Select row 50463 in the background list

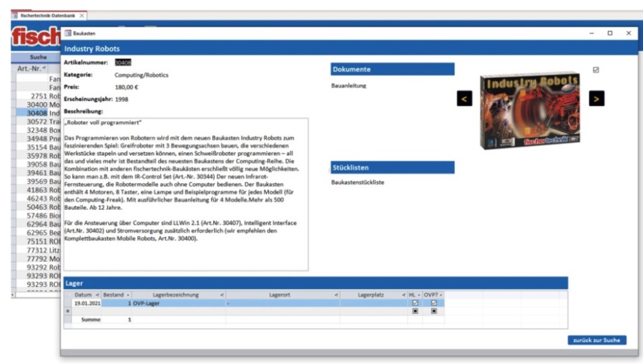pos(38,207)
